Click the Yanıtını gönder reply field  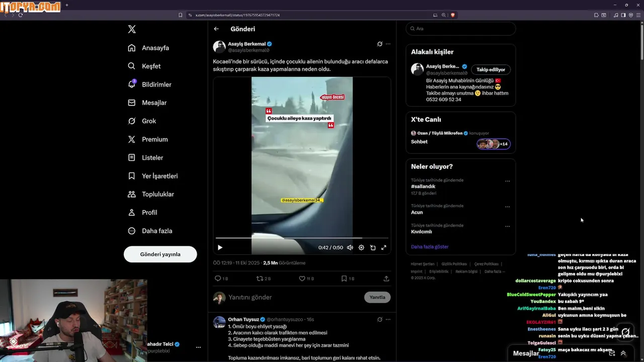294,297
